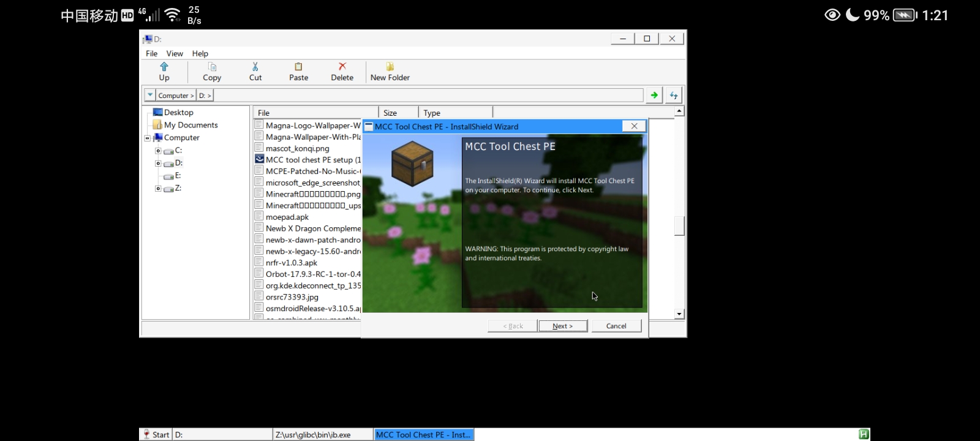
Task: Select microsoft_edge_screenshot file
Action: (x=308, y=183)
